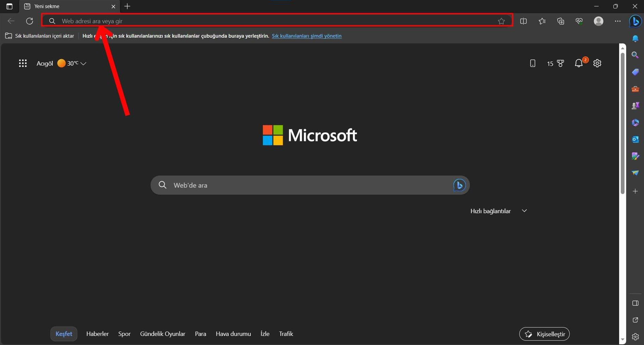Select the Keşfet feed tab

point(64,334)
